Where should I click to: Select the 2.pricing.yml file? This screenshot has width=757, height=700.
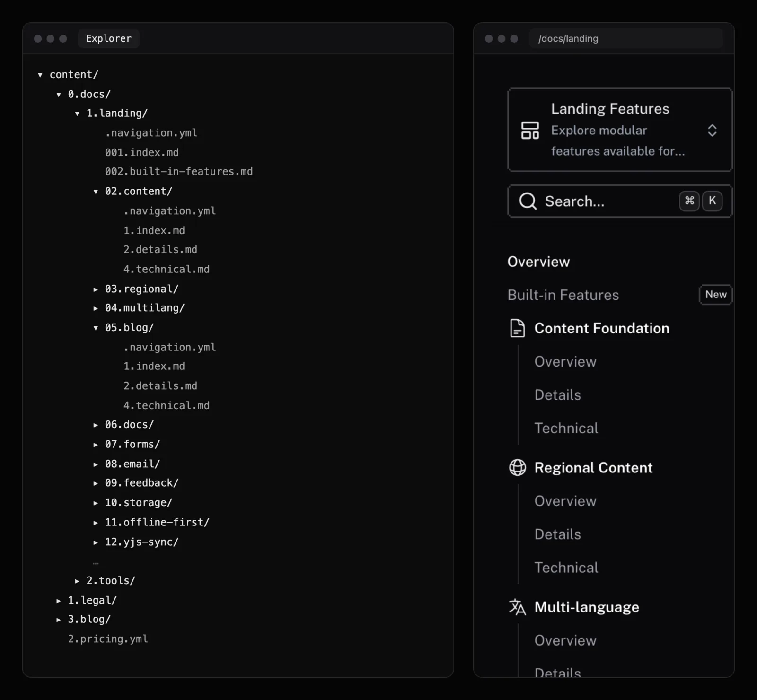tap(108, 639)
